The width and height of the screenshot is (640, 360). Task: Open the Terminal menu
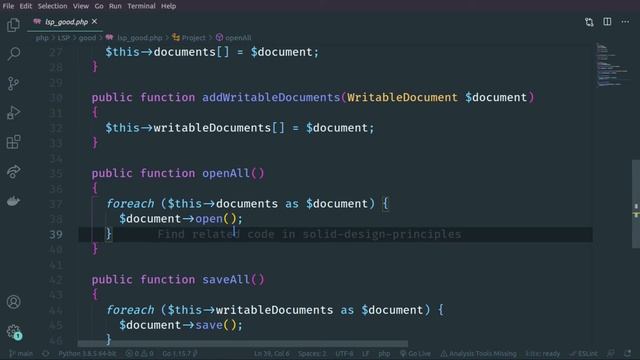pos(141,6)
